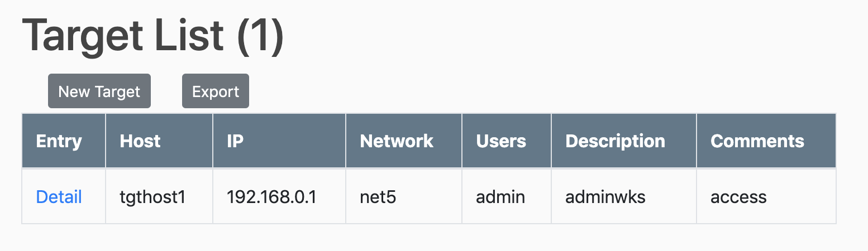Select the 192.168.0.1 IP address cell
The width and height of the screenshot is (868, 251).
coord(271,197)
